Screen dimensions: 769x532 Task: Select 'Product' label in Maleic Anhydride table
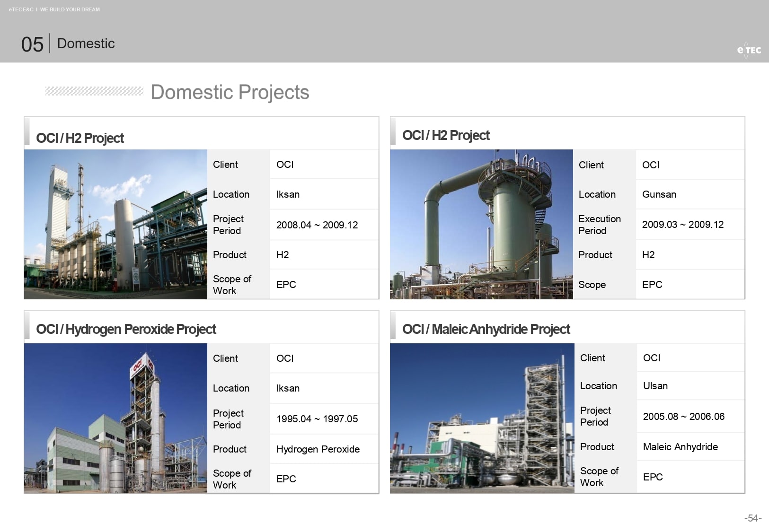click(597, 447)
